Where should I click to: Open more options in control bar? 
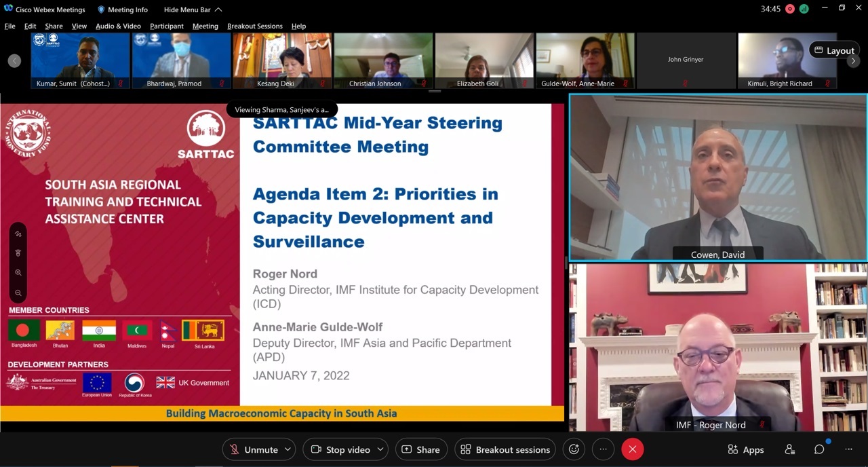coord(603,449)
